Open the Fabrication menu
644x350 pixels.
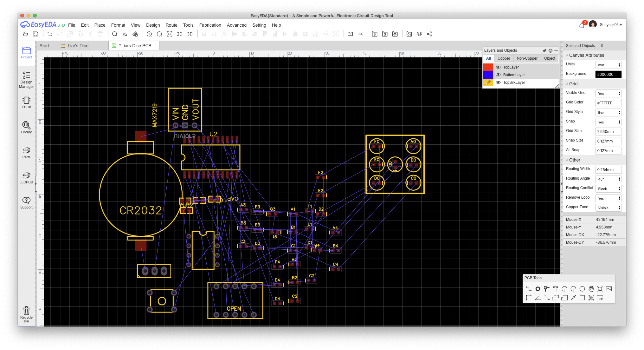(210, 25)
